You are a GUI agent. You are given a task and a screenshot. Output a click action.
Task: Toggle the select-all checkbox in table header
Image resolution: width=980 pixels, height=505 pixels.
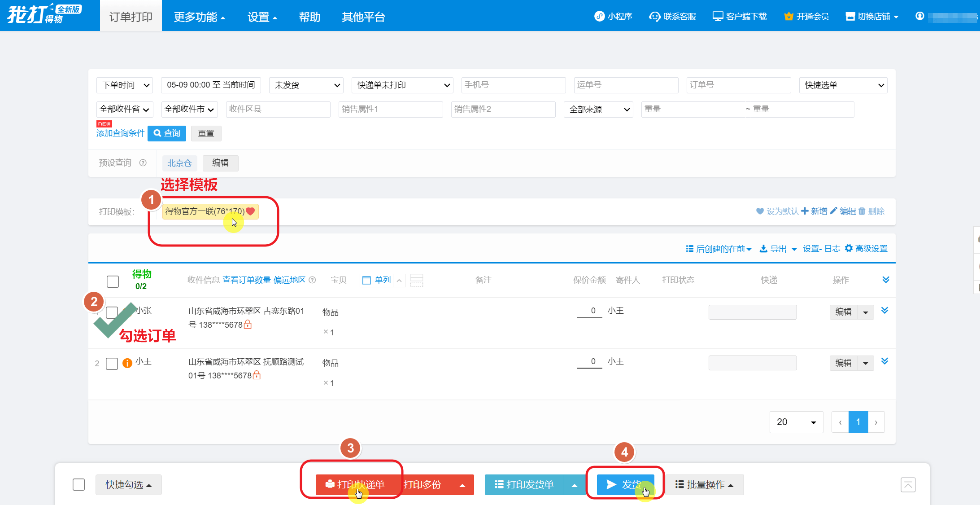coord(113,281)
